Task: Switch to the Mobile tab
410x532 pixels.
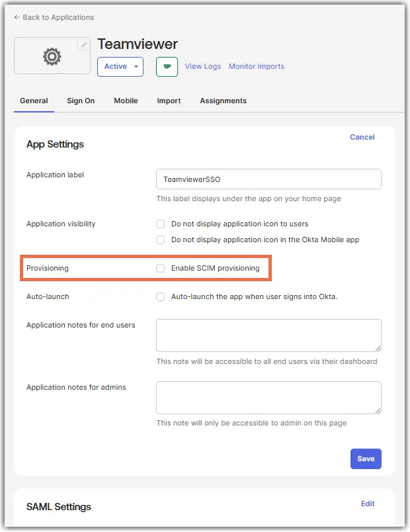Action: coord(126,101)
